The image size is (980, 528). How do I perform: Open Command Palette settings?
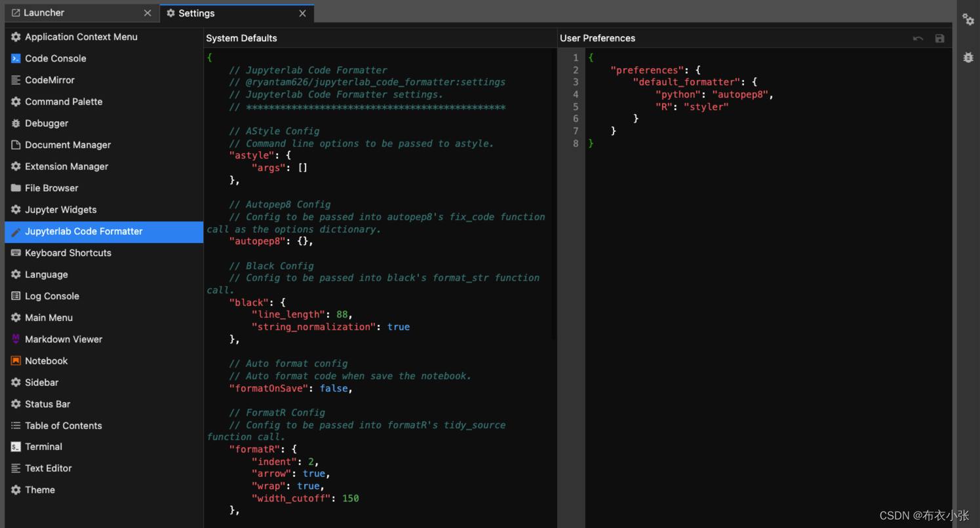(104, 102)
